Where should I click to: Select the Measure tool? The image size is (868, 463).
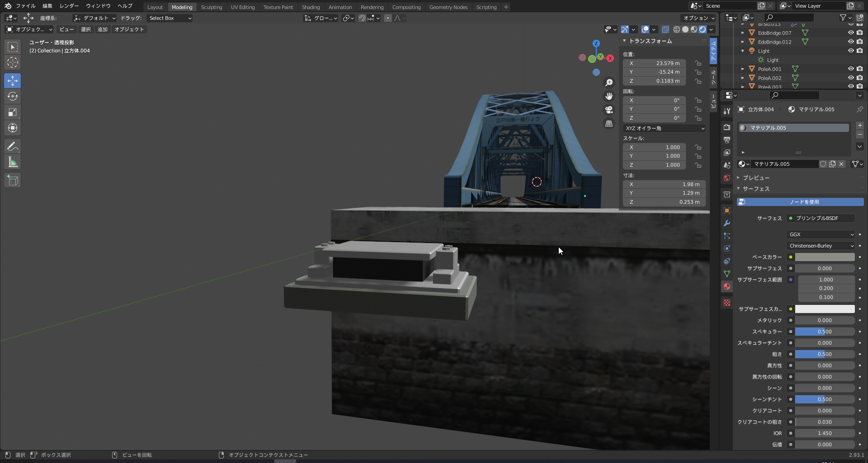pyautogui.click(x=13, y=162)
